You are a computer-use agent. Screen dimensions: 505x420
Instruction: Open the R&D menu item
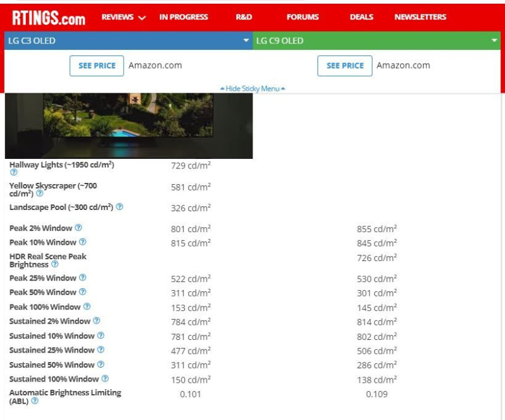pyautogui.click(x=244, y=17)
